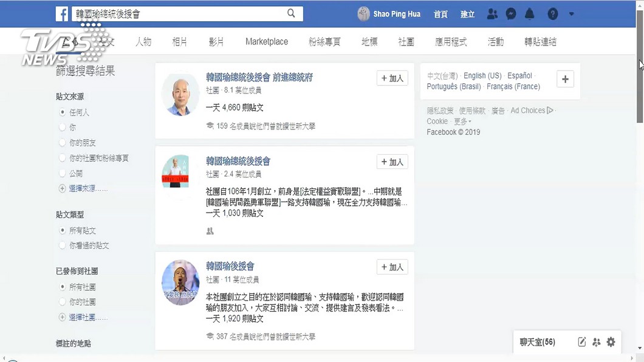Click Ad Choices triangle icon
This screenshot has height=362, width=644.
point(550,111)
